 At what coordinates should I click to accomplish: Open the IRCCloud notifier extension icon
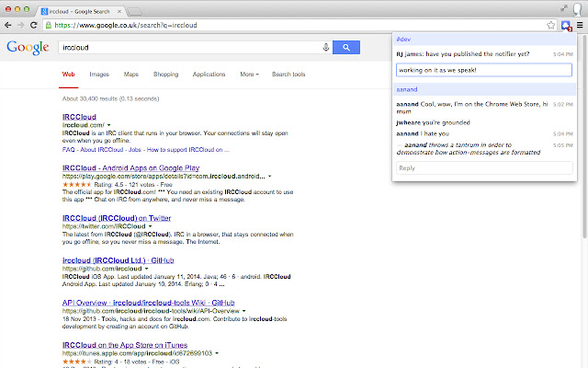click(566, 26)
